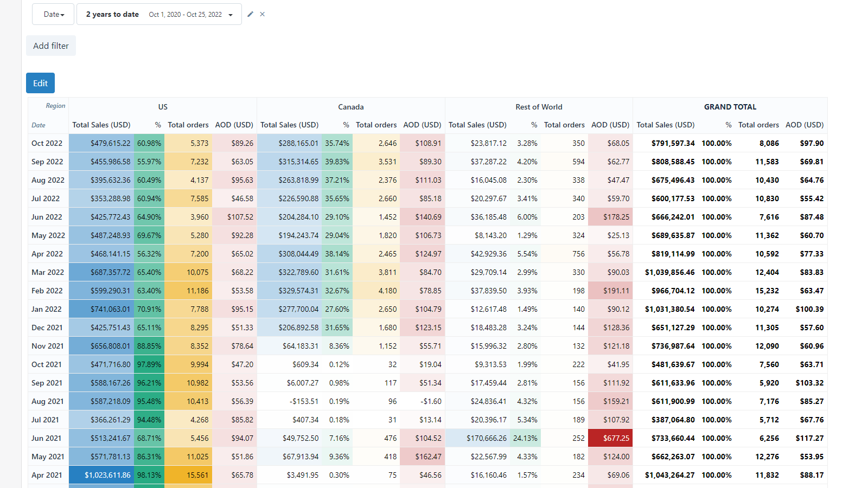This screenshot has height=488, width=868.
Task: Select the US region column group header
Action: pos(163,107)
